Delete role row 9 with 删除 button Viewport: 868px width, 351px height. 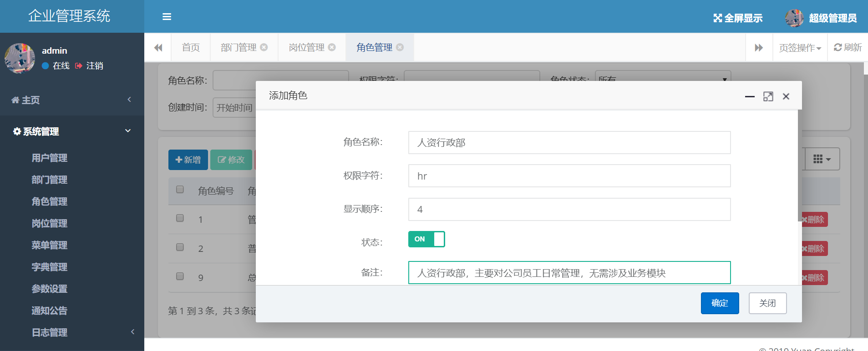[x=814, y=278]
